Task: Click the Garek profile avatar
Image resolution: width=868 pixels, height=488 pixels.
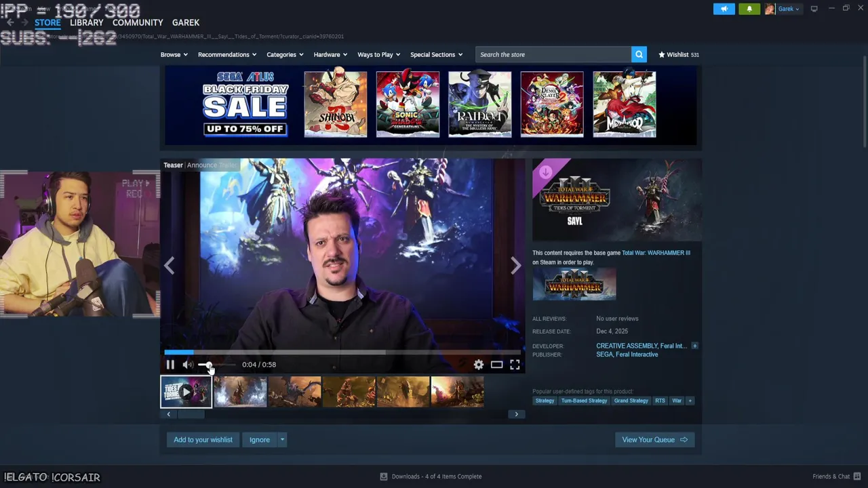Action: [x=770, y=9]
